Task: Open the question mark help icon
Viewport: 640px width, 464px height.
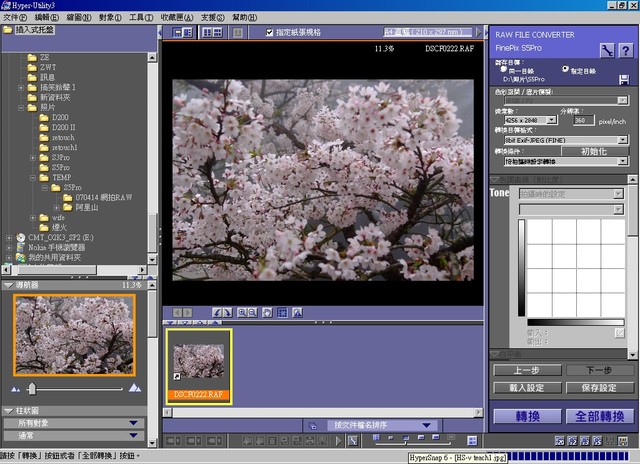Action: click(x=625, y=51)
